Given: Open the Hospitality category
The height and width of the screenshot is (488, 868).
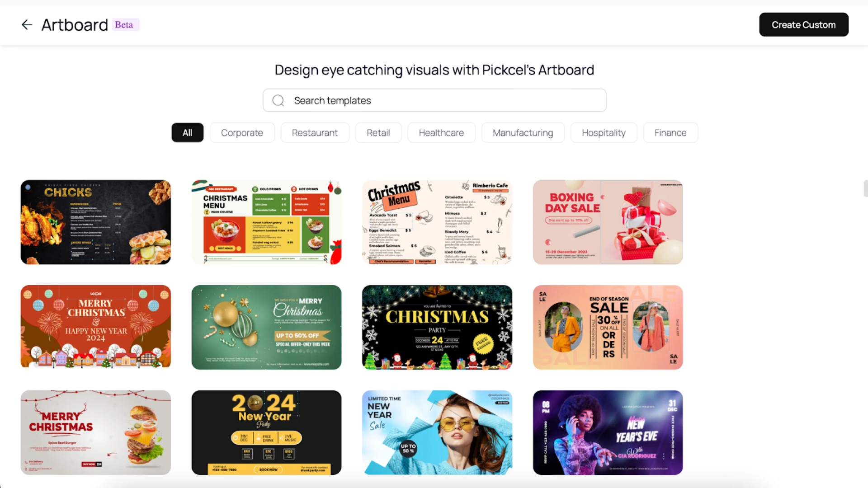Looking at the screenshot, I should (x=604, y=133).
